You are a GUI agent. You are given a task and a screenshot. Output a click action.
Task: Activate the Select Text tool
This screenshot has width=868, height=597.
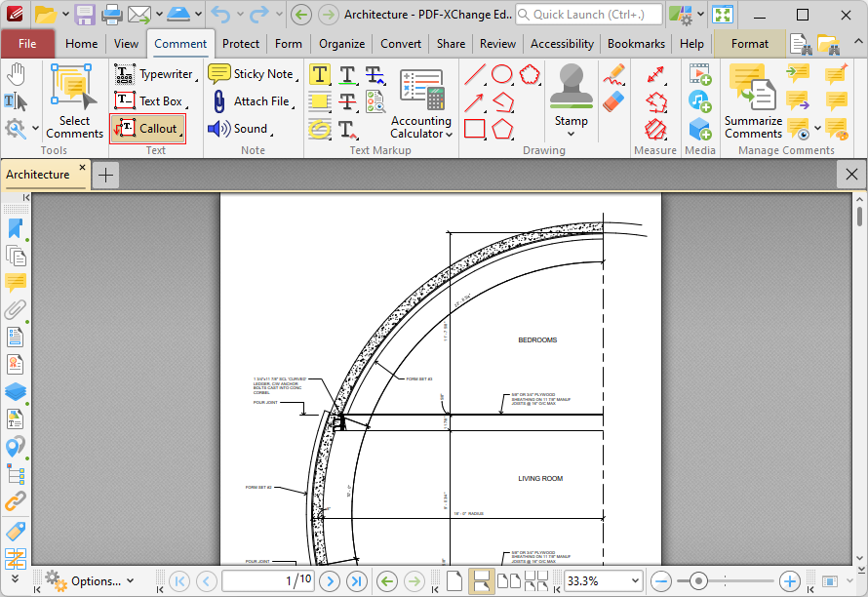[16, 101]
